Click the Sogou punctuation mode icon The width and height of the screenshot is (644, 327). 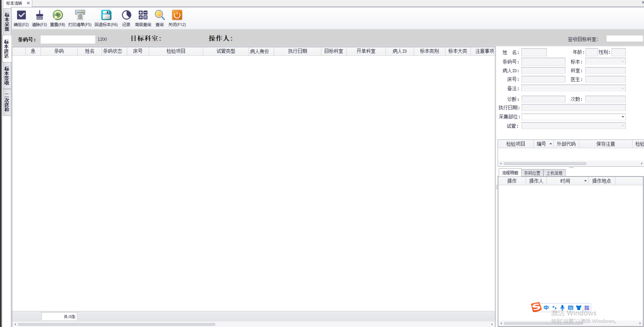pyautogui.click(x=554, y=308)
